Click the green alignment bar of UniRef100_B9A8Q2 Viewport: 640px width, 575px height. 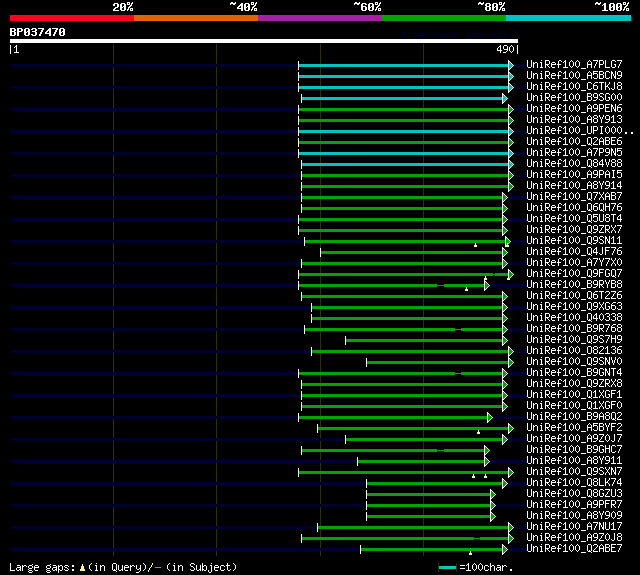click(x=396, y=418)
